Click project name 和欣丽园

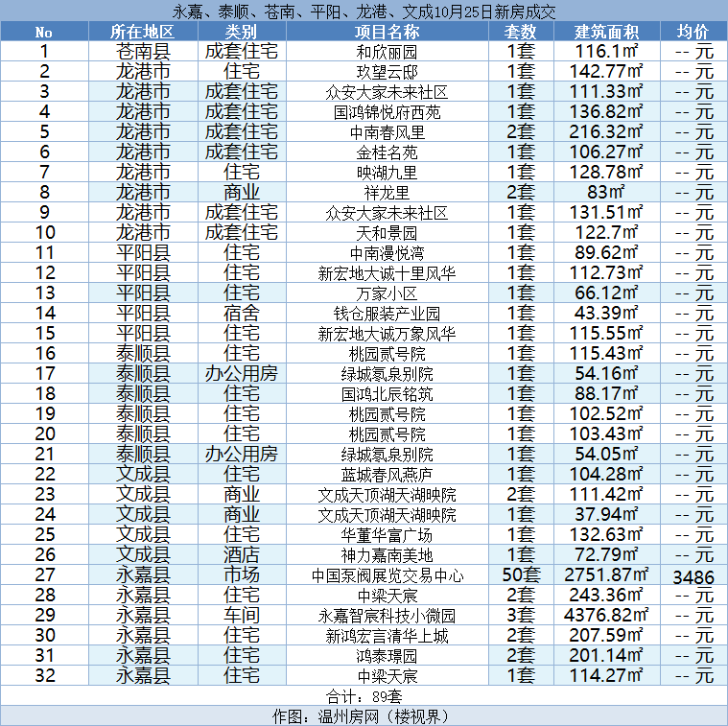tap(387, 52)
